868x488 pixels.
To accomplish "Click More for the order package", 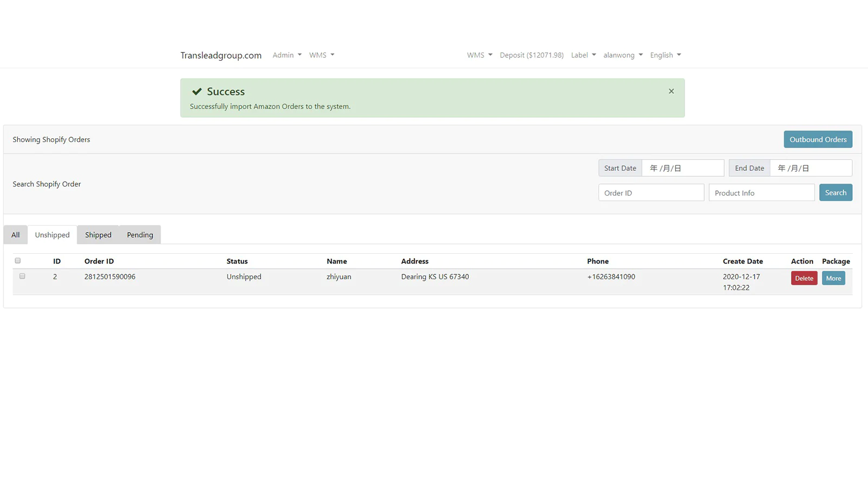I will tap(833, 278).
